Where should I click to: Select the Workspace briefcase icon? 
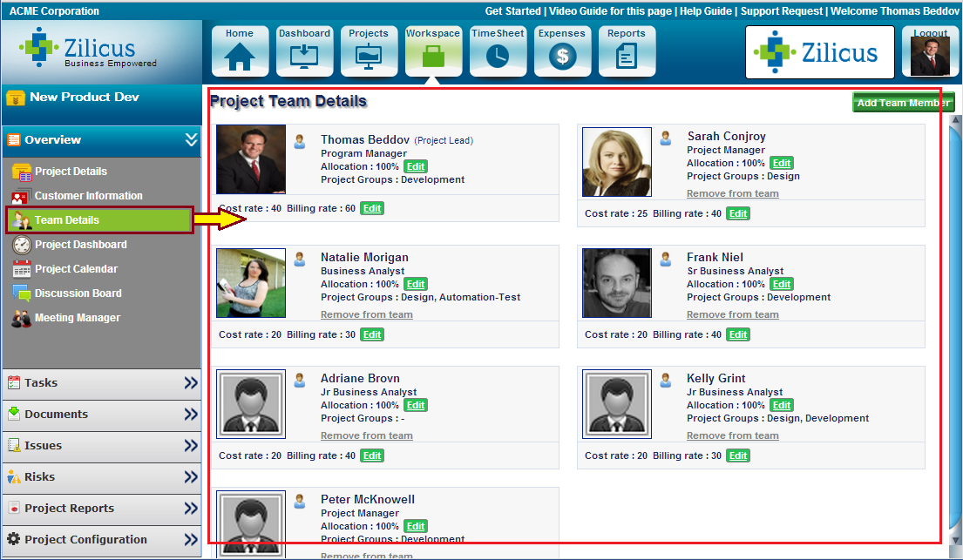click(433, 57)
